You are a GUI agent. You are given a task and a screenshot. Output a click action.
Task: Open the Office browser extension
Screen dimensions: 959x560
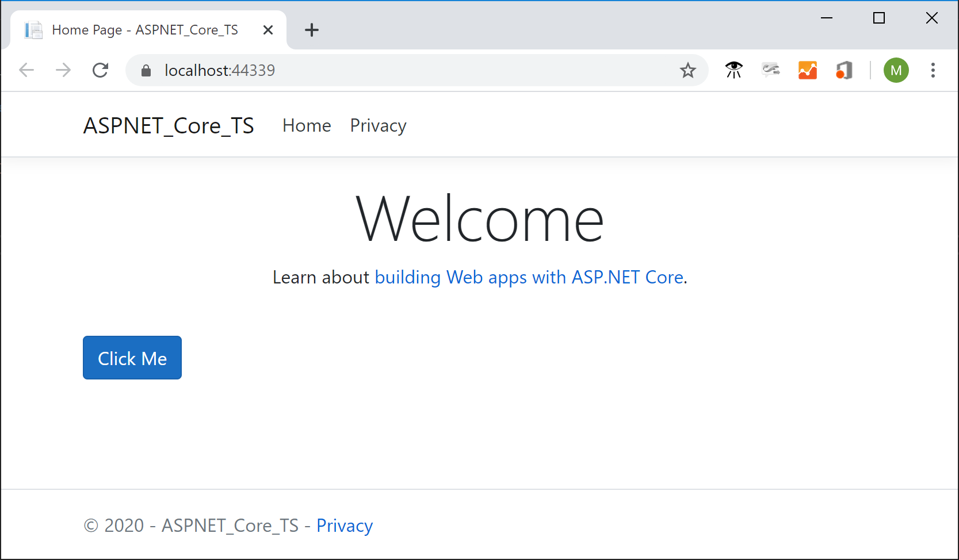843,70
